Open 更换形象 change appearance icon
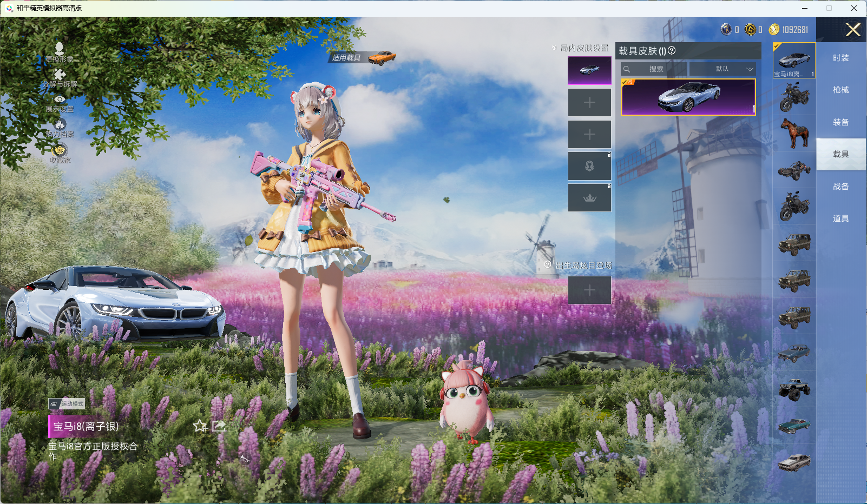 click(60, 50)
